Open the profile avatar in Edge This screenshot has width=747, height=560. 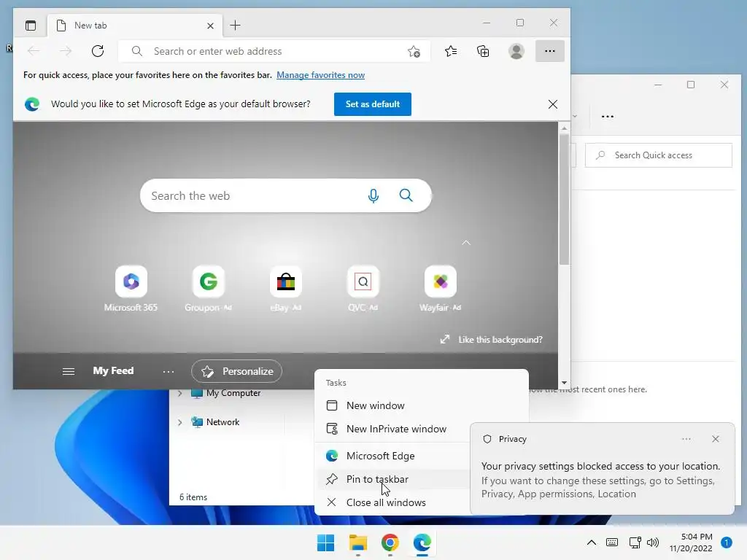pos(516,51)
